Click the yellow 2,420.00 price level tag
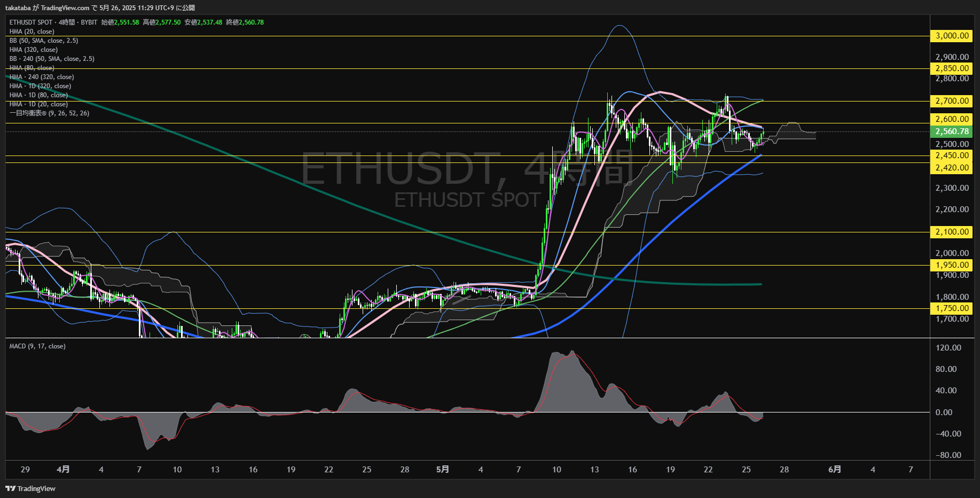The width and height of the screenshot is (980, 498). click(952, 168)
